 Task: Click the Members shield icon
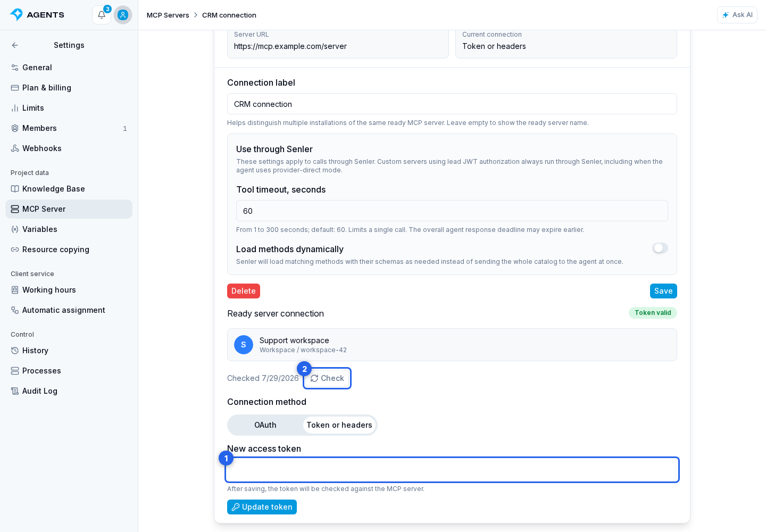tap(15, 128)
